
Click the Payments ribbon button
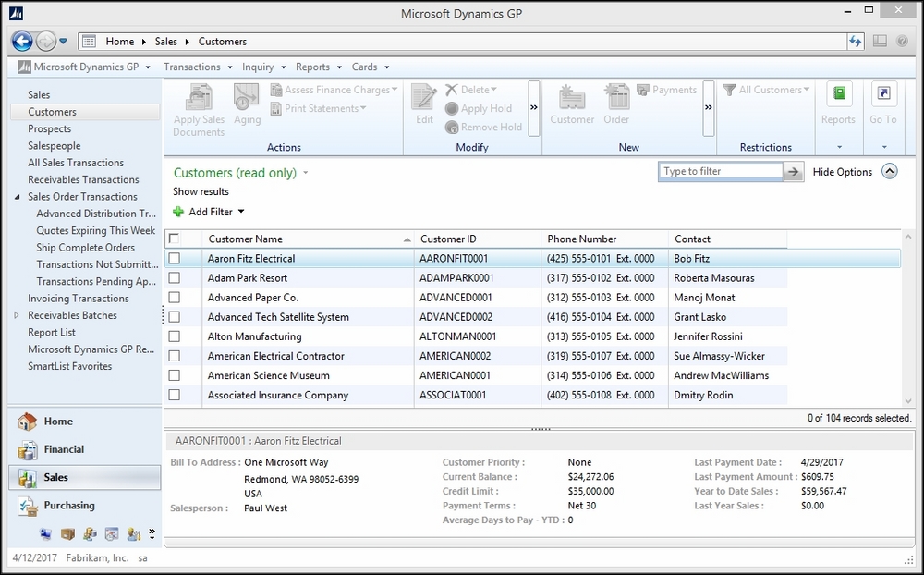pyautogui.click(x=666, y=90)
